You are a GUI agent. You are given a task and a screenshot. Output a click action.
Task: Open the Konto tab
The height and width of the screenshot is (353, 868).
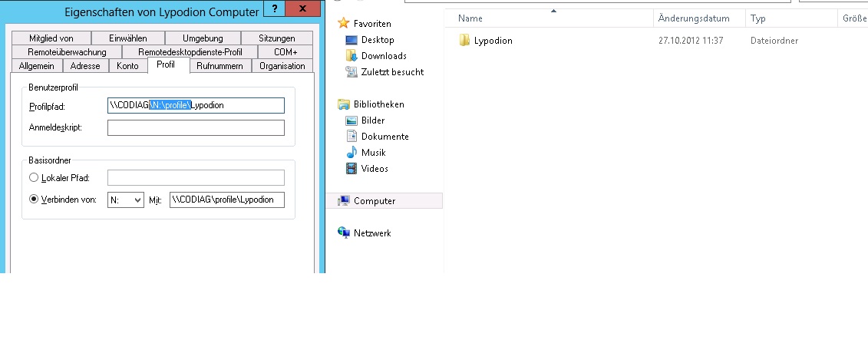[x=128, y=66]
